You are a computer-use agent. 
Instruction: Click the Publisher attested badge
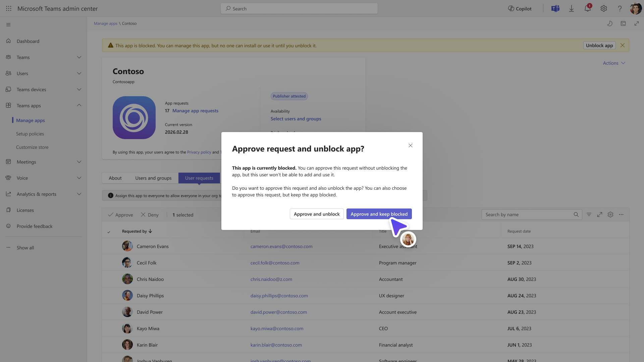click(x=289, y=96)
